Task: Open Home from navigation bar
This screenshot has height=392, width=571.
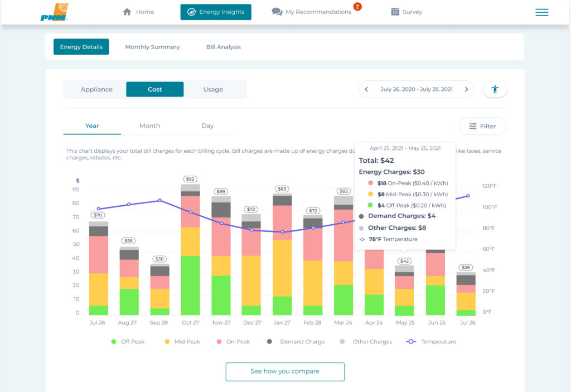Action: pyautogui.click(x=138, y=12)
